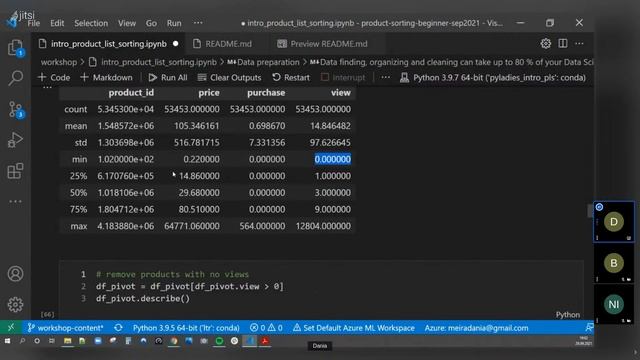640x360 pixels.
Task: Open More Actions menu beside split editor
Action: pyautogui.click(x=579, y=43)
